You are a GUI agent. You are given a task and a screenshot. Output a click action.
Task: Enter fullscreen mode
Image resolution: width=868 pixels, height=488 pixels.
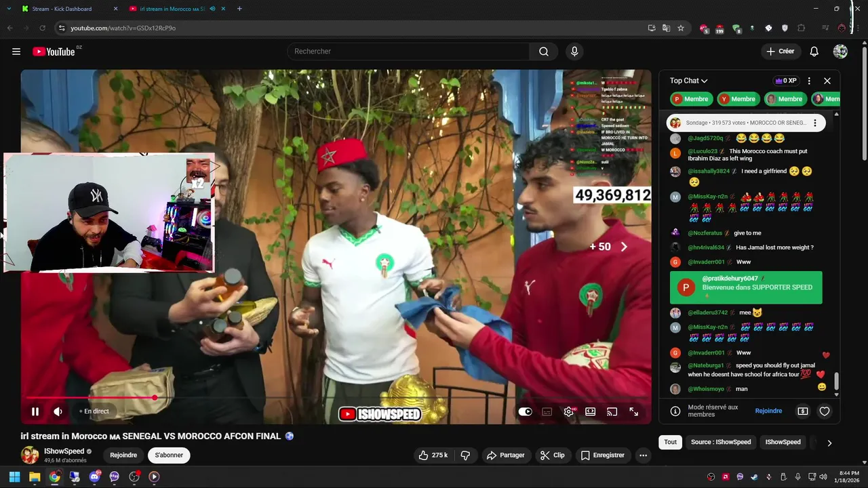634,411
